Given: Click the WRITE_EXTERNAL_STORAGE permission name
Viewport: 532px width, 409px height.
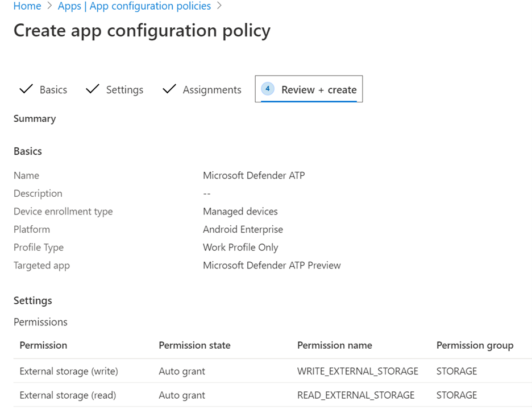Looking at the screenshot, I should point(358,371).
